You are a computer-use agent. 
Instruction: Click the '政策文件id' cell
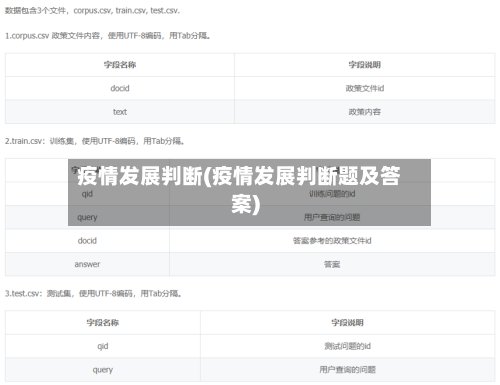click(x=365, y=88)
